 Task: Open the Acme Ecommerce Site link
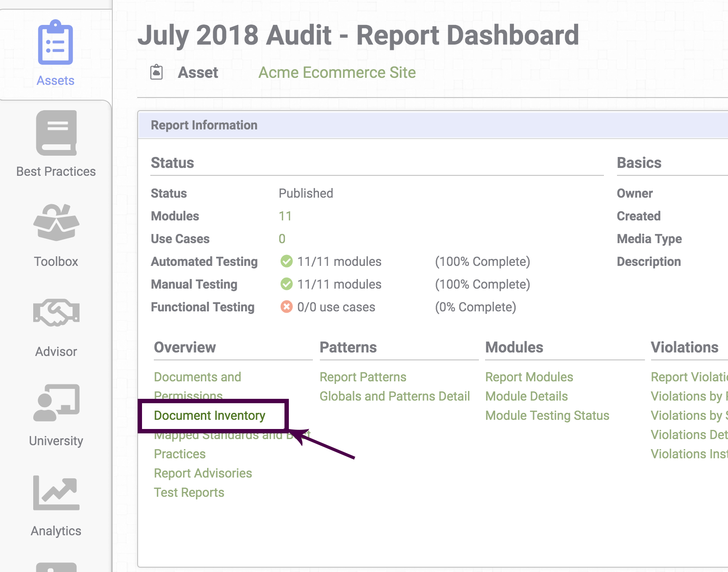click(337, 73)
